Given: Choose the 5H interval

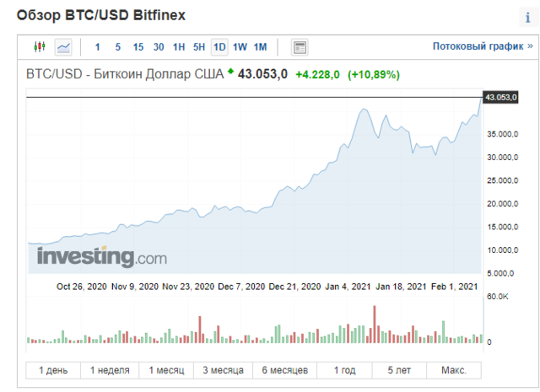Looking at the screenshot, I should [x=199, y=47].
